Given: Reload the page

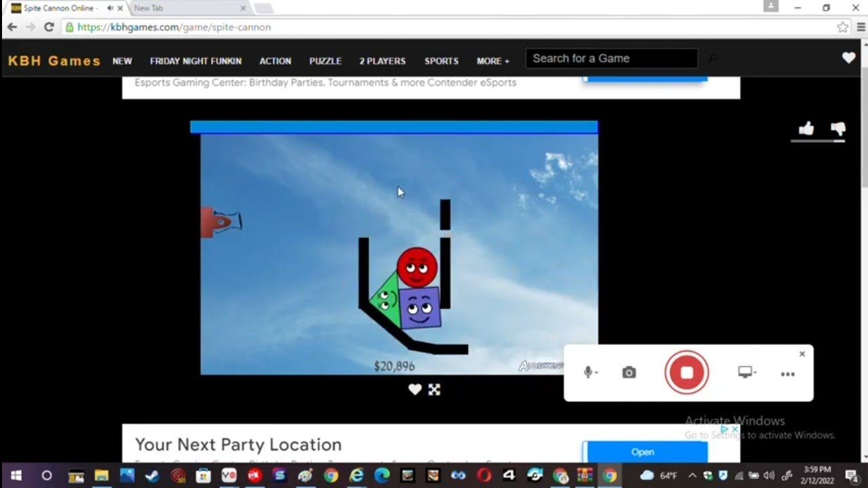Looking at the screenshot, I should (x=49, y=27).
